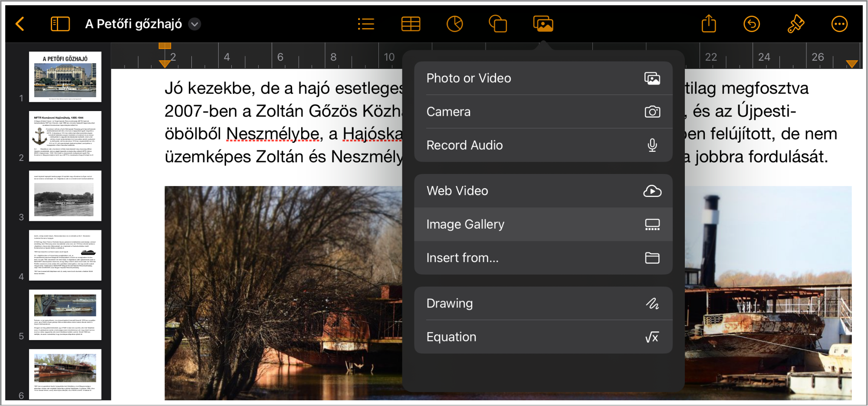The height and width of the screenshot is (406, 868).
Task: Toggle the page thumbnails sidebar view
Action: click(60, 24)
